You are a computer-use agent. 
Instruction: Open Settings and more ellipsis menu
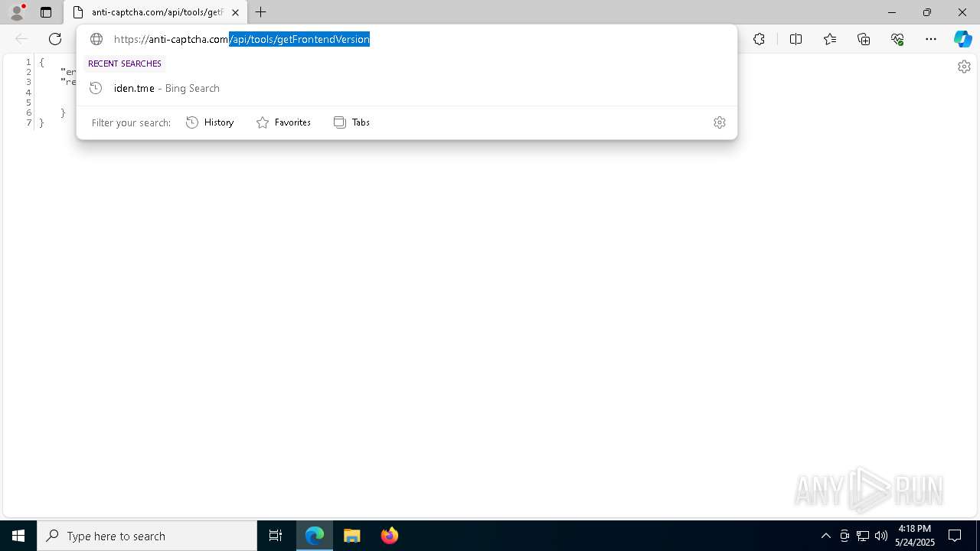(x=931, y=39)
